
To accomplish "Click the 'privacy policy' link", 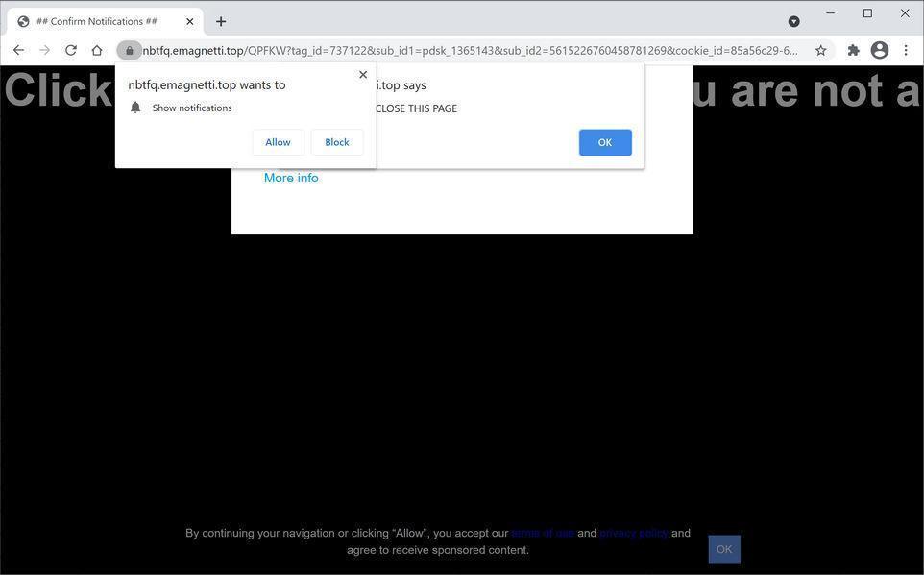I will coord(633,533).
